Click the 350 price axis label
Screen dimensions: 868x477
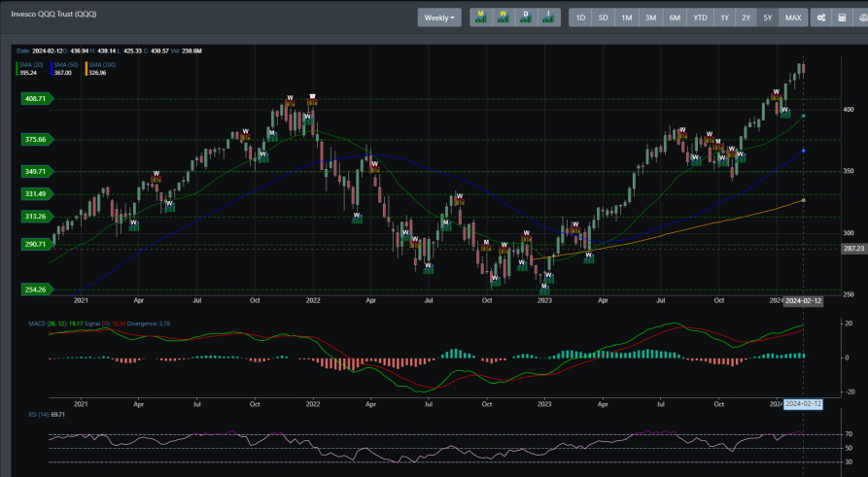click(x=848, y=172)
